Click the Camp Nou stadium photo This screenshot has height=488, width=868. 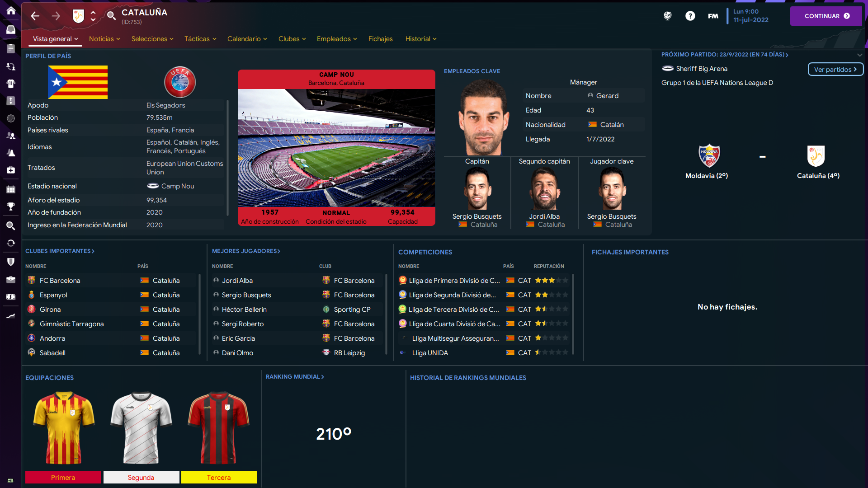[336, 148]
